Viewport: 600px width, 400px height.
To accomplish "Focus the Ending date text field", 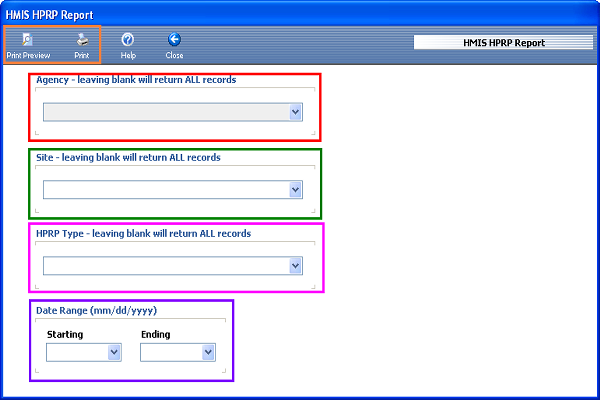I will coord(170,352).
